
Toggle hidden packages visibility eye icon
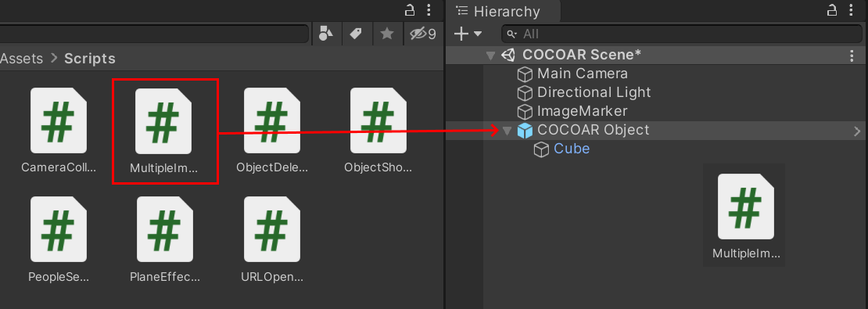(x=422, y=34)
